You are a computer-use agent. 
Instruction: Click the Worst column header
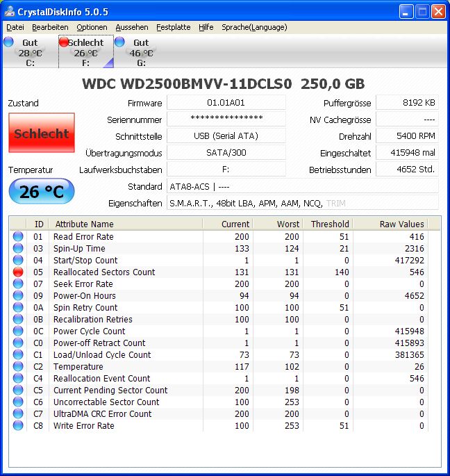278,224
